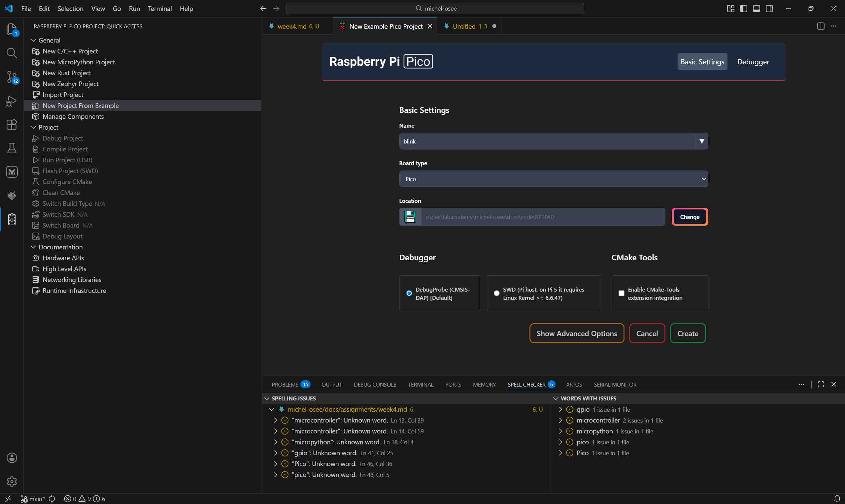
Task: Click the Create button
Action: (x=687, y=333)
